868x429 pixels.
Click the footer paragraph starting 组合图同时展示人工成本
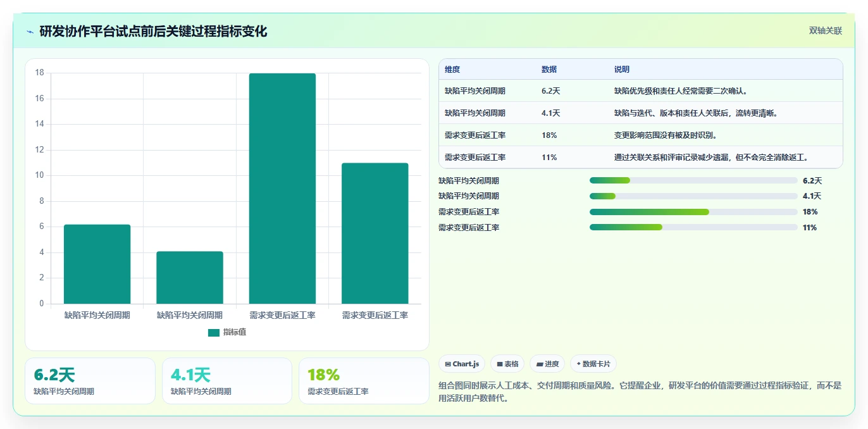point(640,392)
